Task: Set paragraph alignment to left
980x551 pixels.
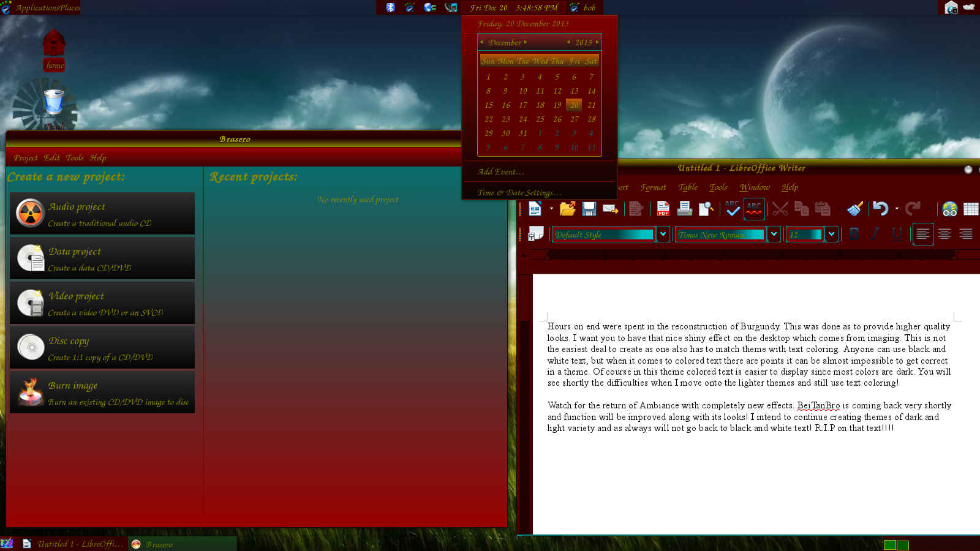Action: point(923,234)
